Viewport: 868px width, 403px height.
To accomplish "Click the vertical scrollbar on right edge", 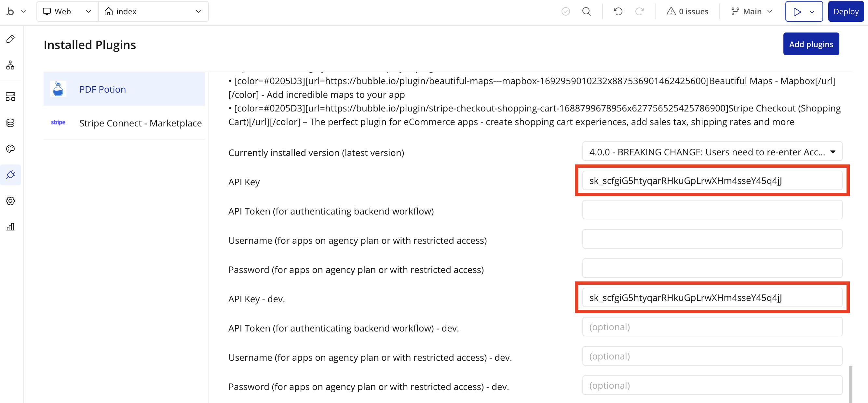I will (x=850, y=384).
